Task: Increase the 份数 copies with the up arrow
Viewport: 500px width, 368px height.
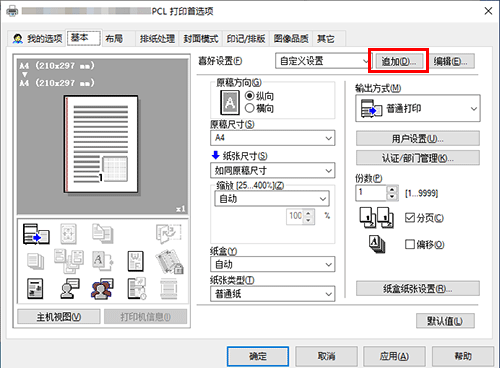Action: pos(392,189)
